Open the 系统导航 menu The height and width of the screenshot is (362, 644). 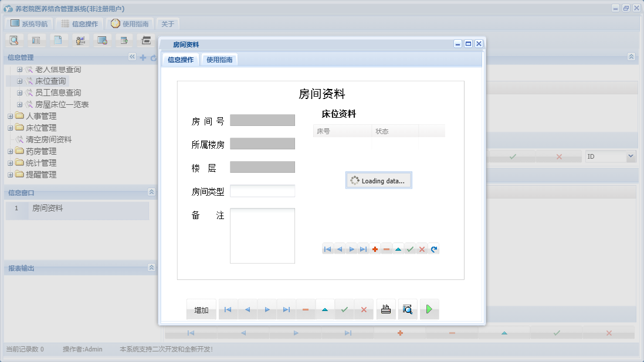[x=29, y=23]
